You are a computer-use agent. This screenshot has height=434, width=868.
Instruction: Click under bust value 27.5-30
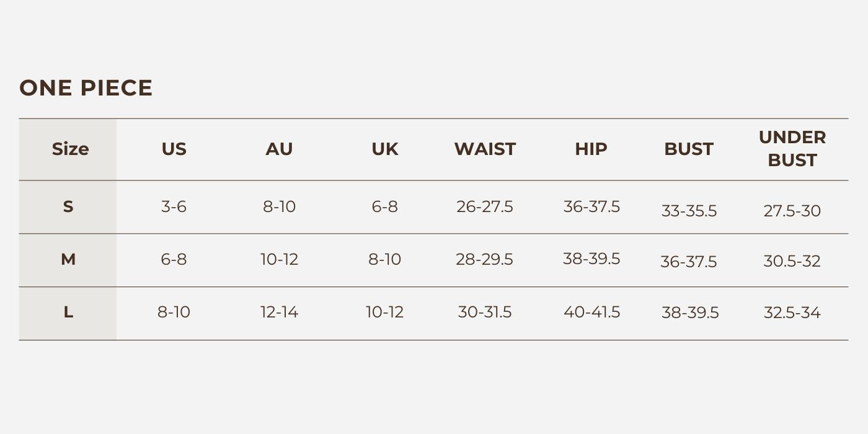pos(792,211)
